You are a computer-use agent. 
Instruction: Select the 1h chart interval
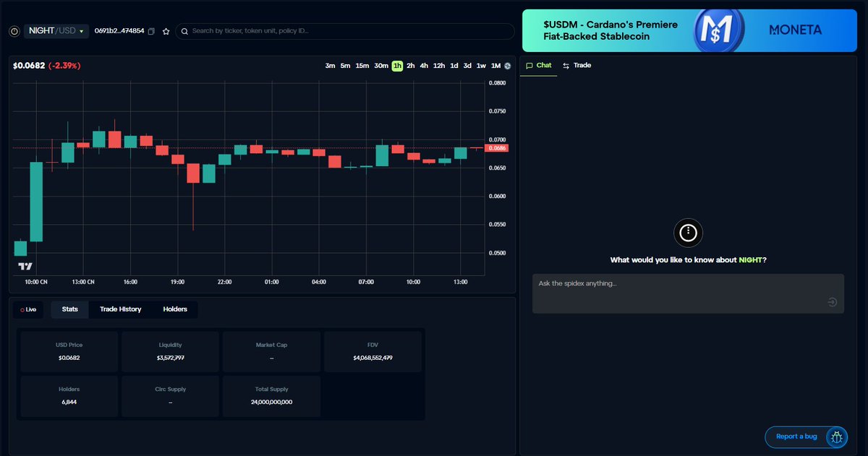point(397,66)
